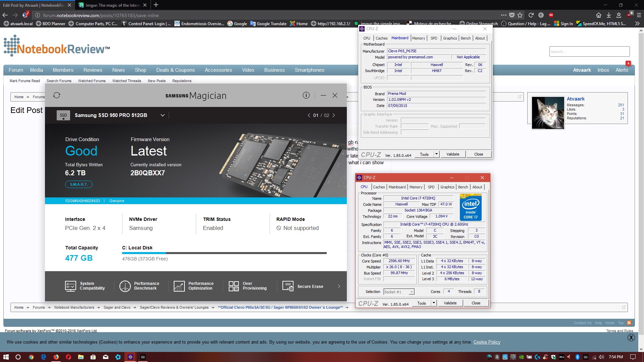Open the Downloads arrow icon

coord(609,15)
